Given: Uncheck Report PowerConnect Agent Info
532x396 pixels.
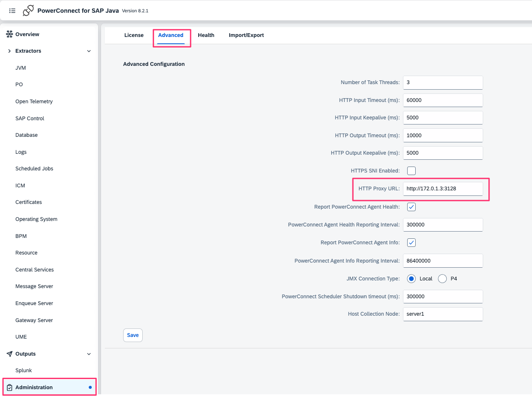Looking at the screenshot, I should [411, 242].
